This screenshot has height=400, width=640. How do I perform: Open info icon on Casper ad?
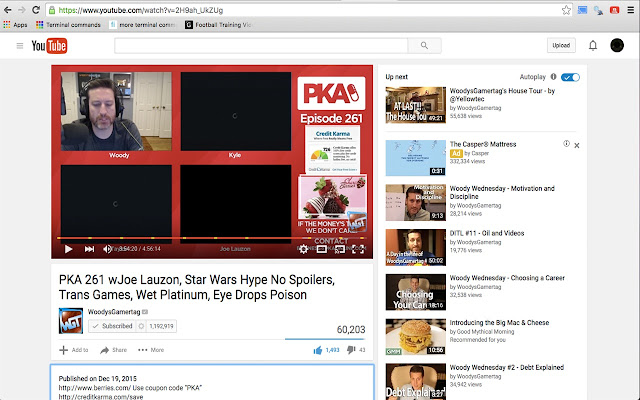click(x=566, y=144)
